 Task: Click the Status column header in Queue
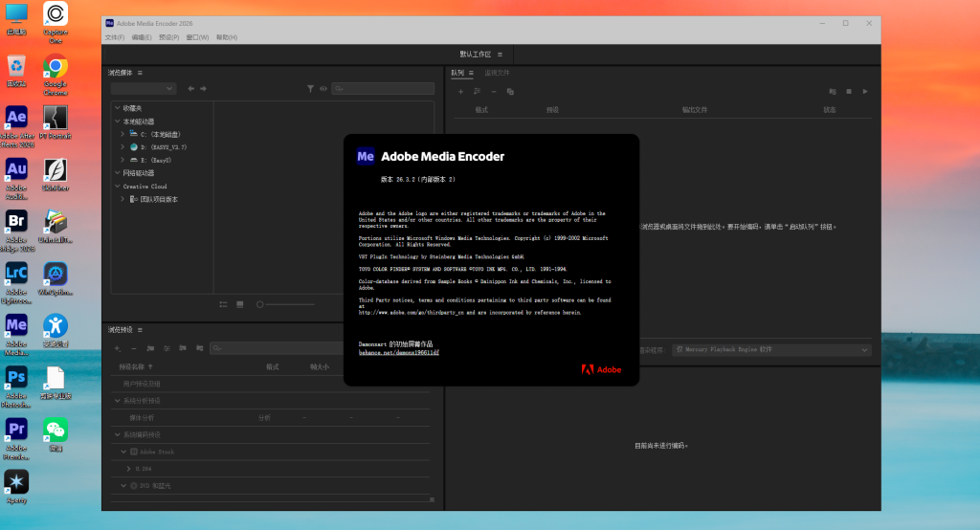830,109
